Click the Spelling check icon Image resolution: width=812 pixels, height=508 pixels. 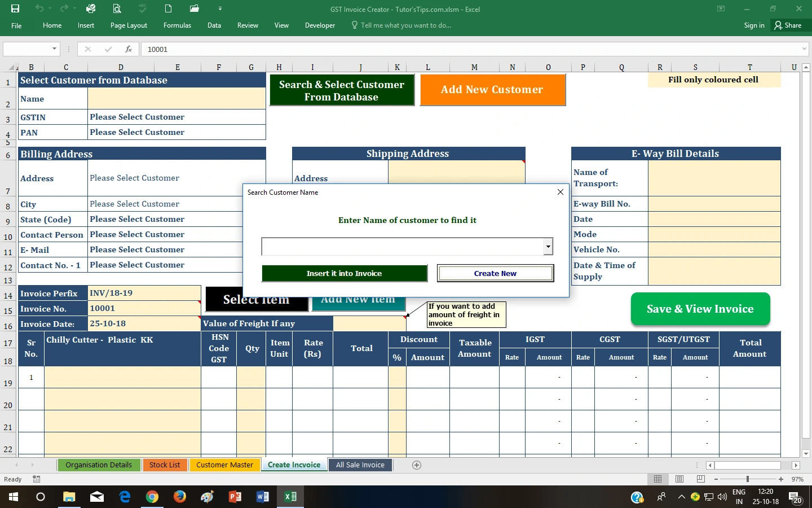point(143,8)
